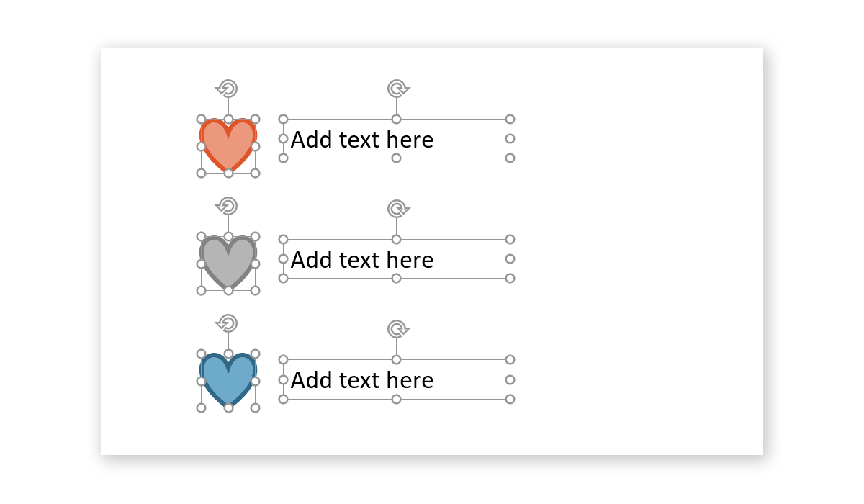Click the top text box's rotation handle
The width and height of the screenshot is (864, 504).
[396, 89]
